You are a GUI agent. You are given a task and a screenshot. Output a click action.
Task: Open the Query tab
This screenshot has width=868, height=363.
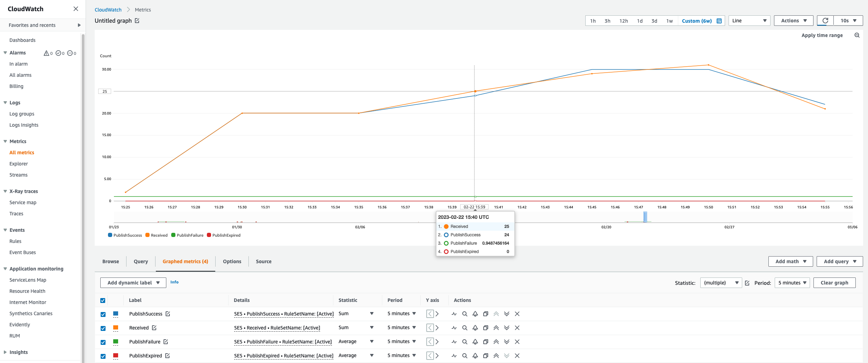(x=140, y=261)
